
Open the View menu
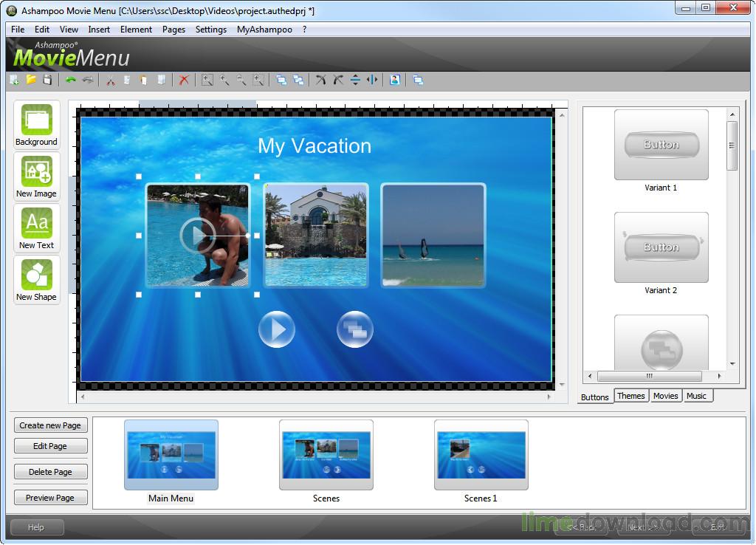(x=69, y=30)
